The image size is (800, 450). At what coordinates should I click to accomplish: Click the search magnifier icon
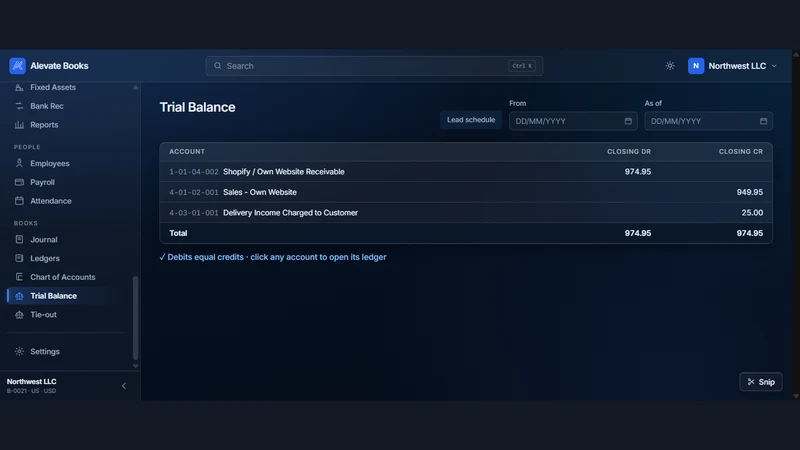tap(218, 66)
